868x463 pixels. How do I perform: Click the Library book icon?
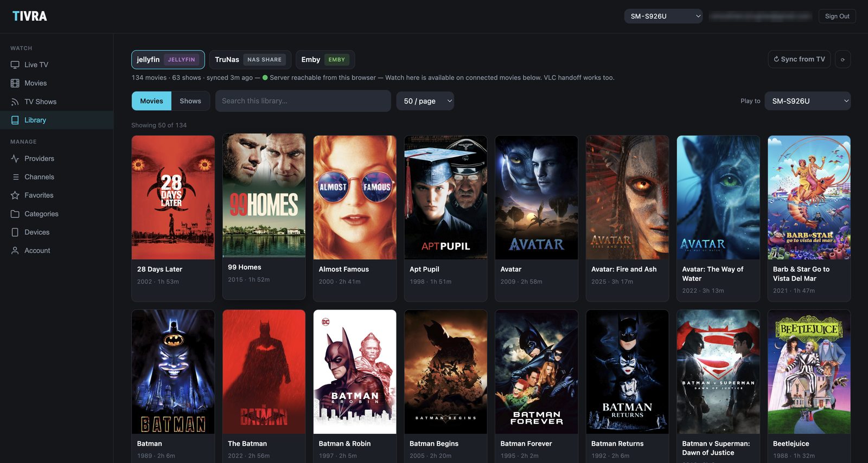tap(15, 120)
